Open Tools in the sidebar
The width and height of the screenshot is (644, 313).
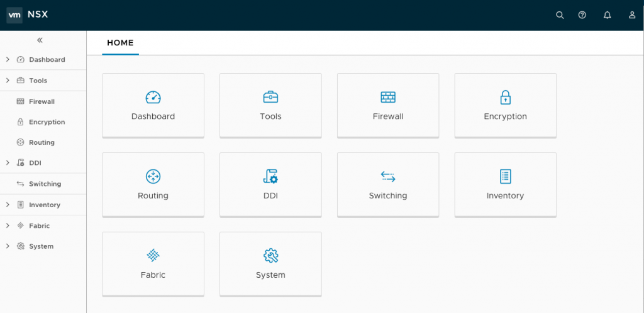[38, 81]
